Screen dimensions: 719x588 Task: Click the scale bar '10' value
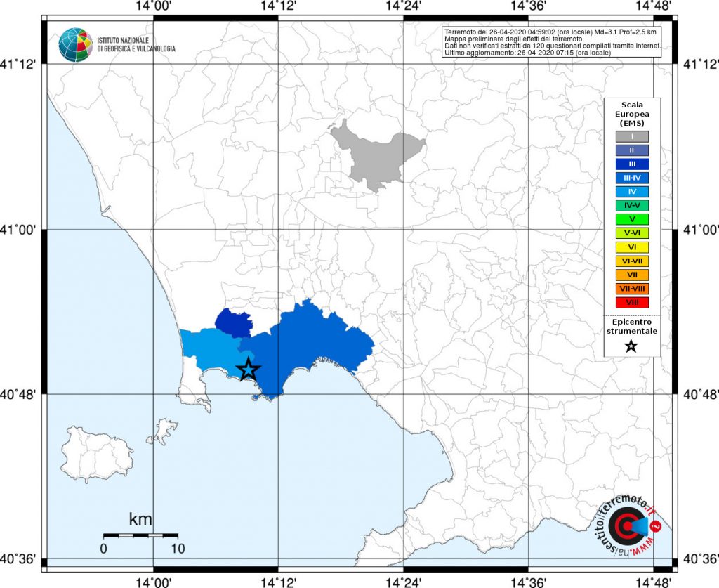(x=178, y=548)
